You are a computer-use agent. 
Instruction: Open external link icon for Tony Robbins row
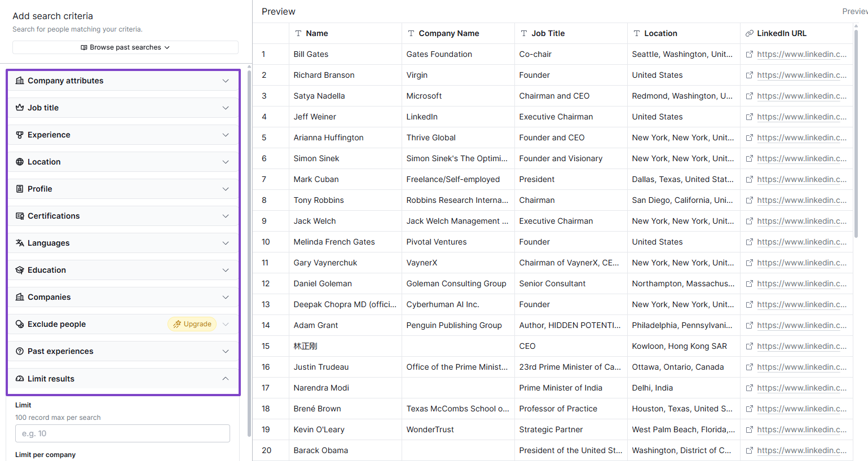(x=750, y=200)
